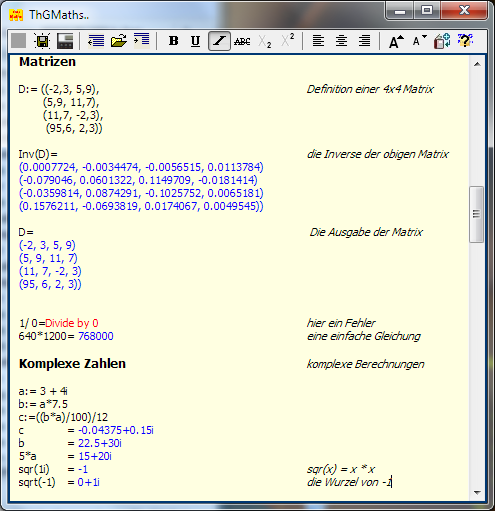Click the vertical scrollbar thumb
Viewport: 495px width, 511px height.
click(477, 214)
